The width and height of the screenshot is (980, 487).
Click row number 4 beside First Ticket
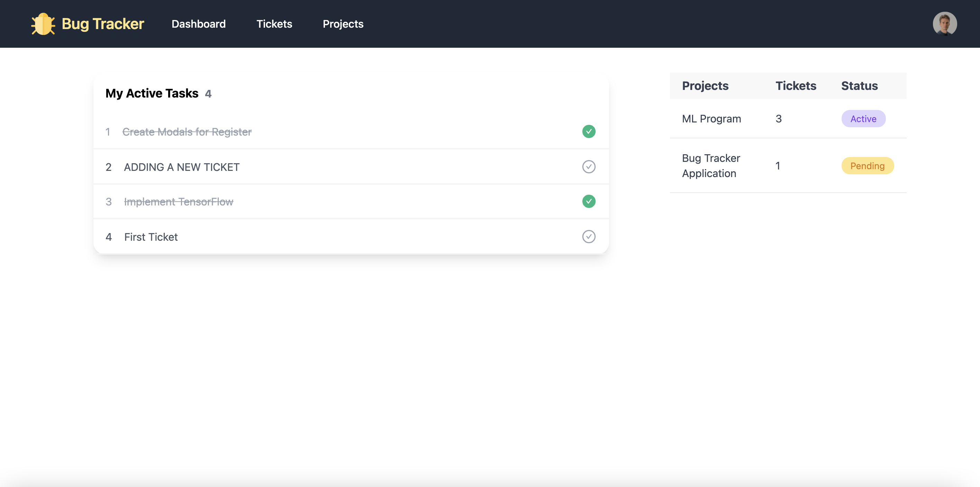(x=108, y=237)
